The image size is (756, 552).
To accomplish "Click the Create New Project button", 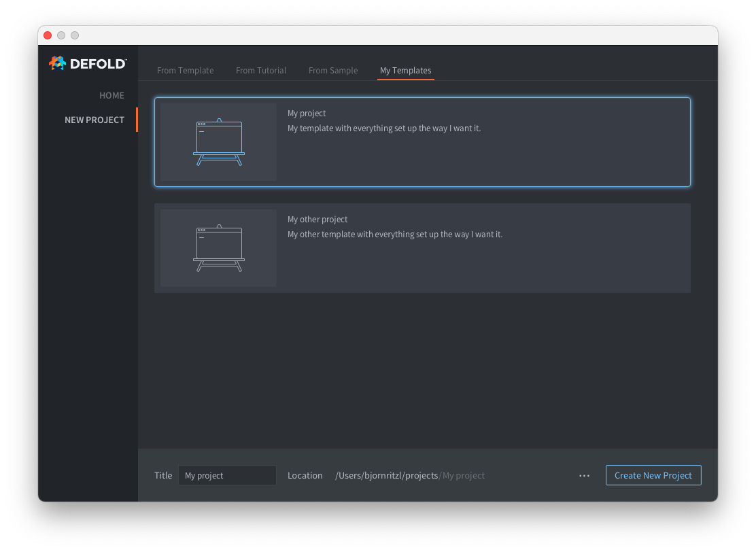I will click(x=653, y=475).
